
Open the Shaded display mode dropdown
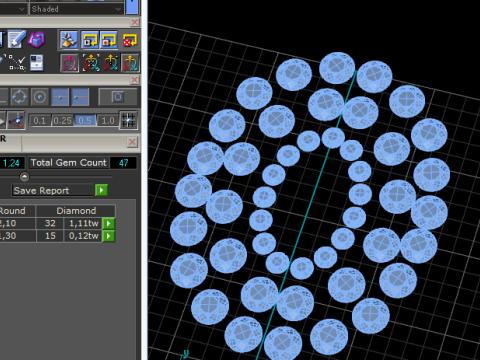[x=76, y=9]
